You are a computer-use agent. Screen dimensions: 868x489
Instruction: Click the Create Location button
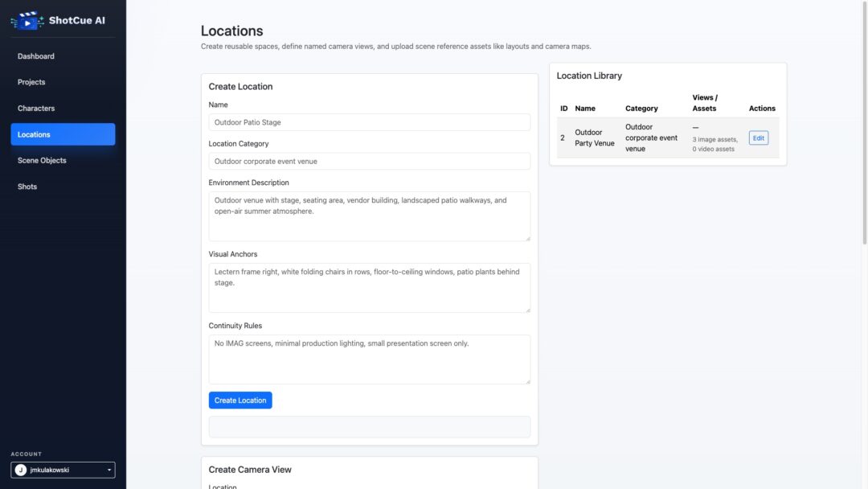[x=240, y=400]
